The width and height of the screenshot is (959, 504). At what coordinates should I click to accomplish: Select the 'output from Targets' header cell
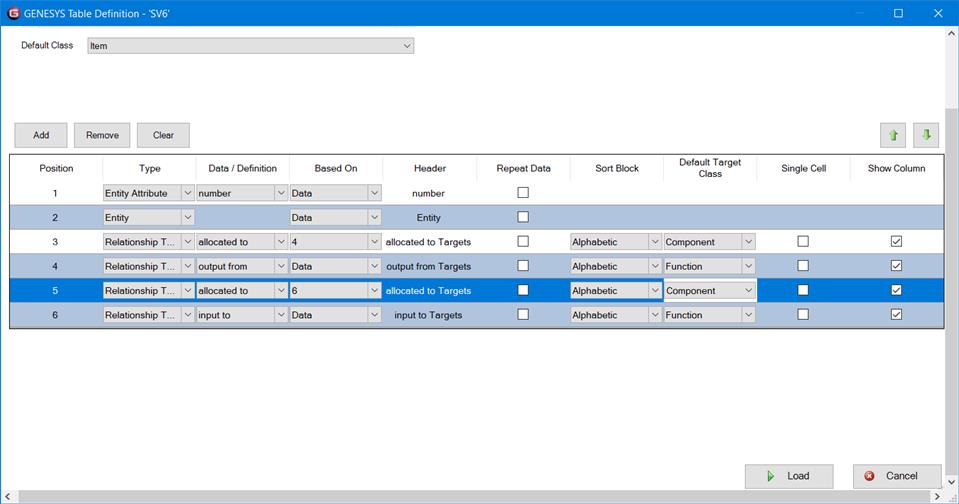428,266
